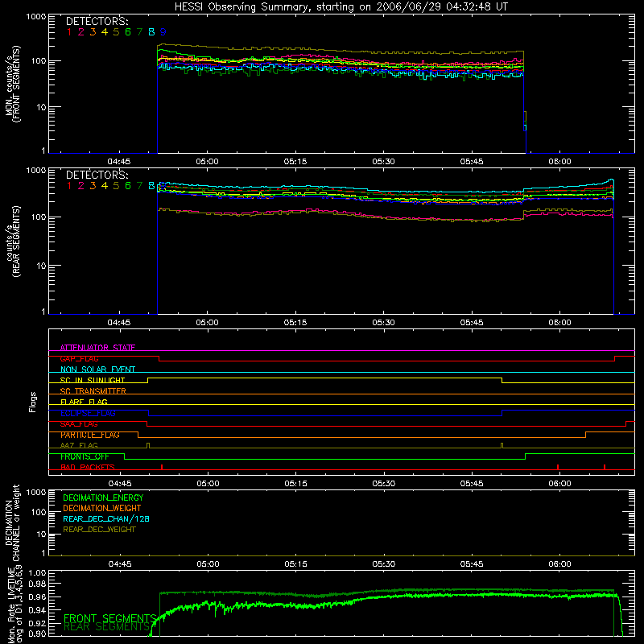Select orange detector 3 in the front segments legend
644x644 pixels.
coord(93,32)
